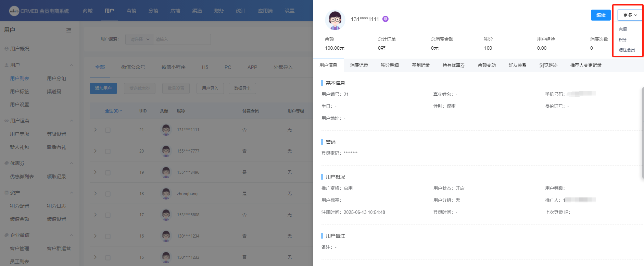Check the checkbox for user UID 21

pos(108,130)
